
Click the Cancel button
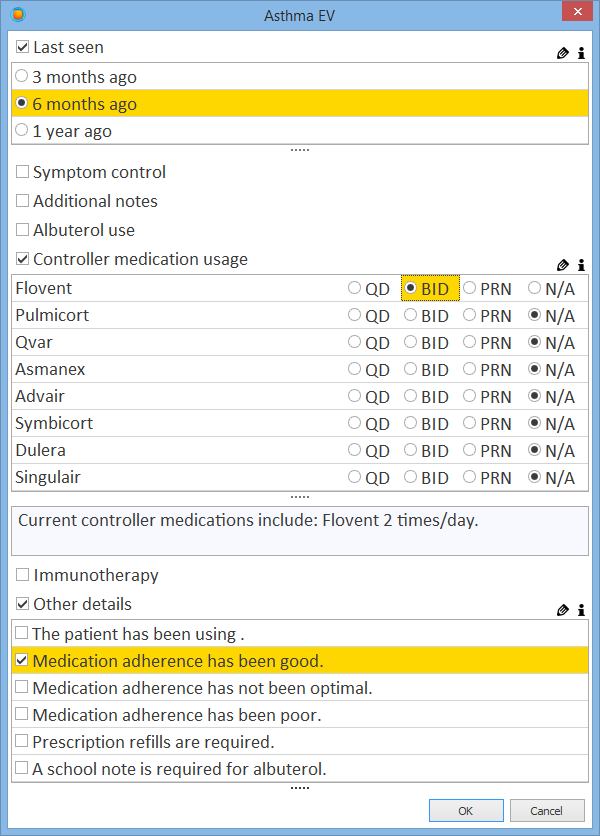(x=547, y=810)
